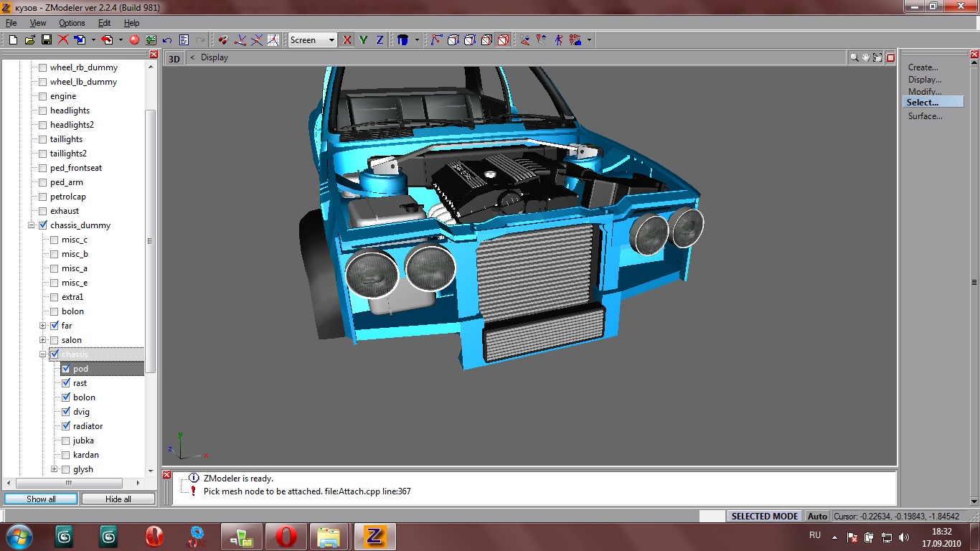980x551 pixels.
Task: Toggle the Z axis constraint
Action: [380, 40]
